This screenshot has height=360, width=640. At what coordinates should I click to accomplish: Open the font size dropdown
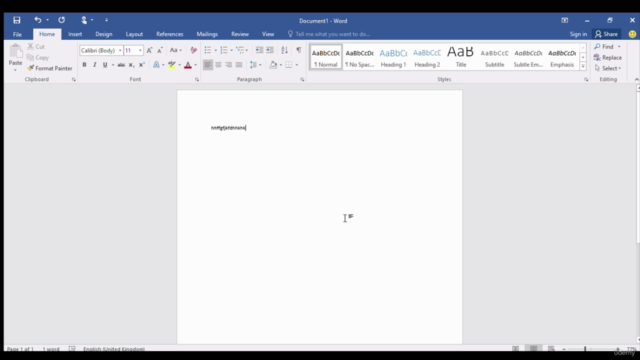(140, 51)
